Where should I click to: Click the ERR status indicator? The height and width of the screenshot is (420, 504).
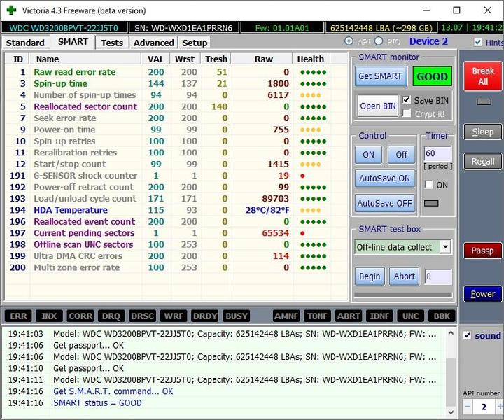point(19,316)
